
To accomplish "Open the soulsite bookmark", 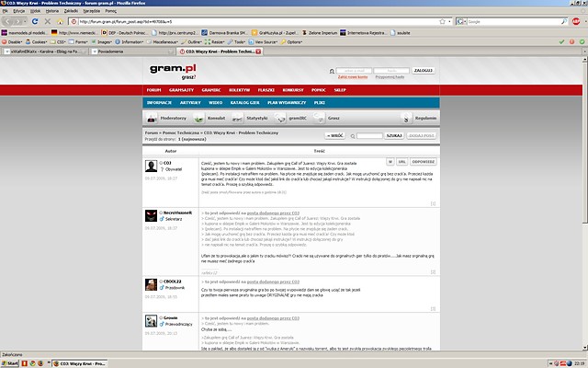I will (401, 33).
